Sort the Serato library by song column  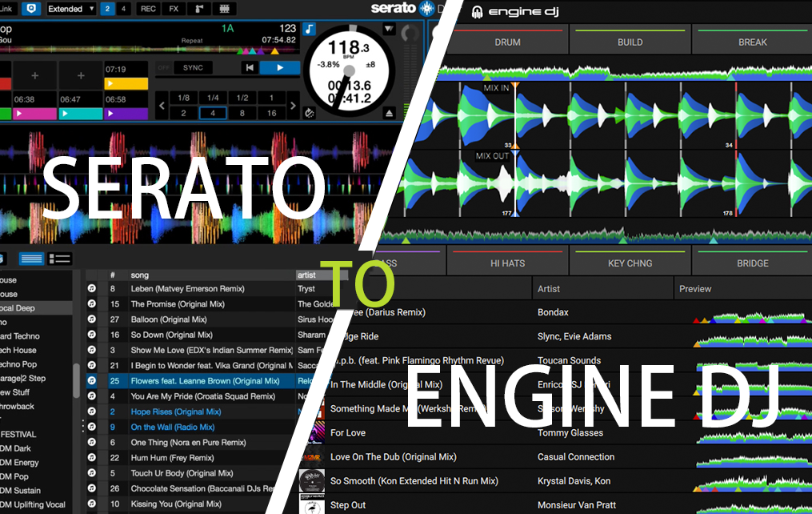coord(210,275)
